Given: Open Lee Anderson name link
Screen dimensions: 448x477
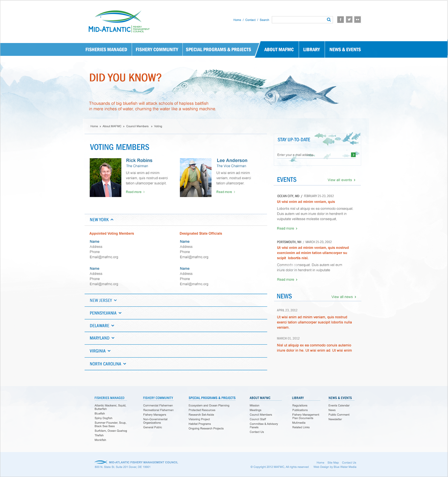Looking at the screenshot, I should coord(232,160).
